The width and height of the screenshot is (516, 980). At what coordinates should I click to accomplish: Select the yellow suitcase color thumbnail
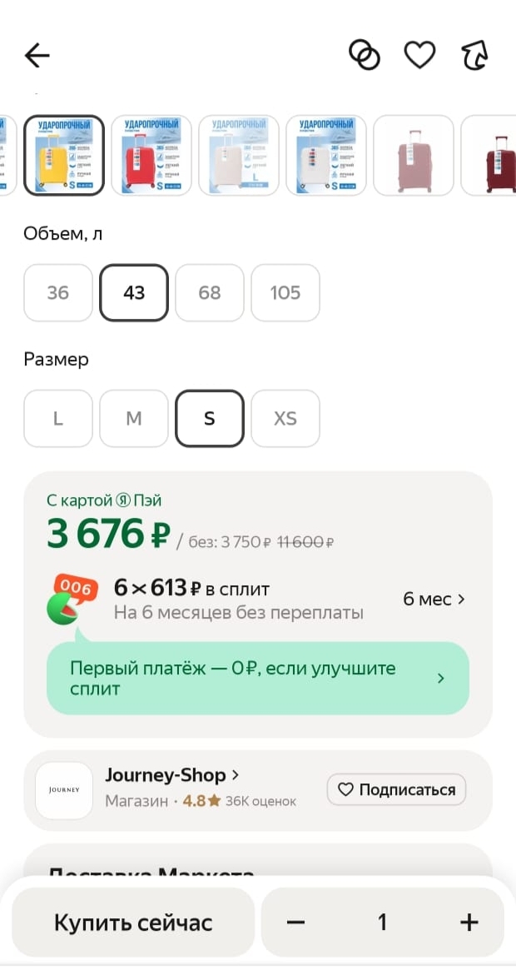pyautogui.click(x=64, y=156)
